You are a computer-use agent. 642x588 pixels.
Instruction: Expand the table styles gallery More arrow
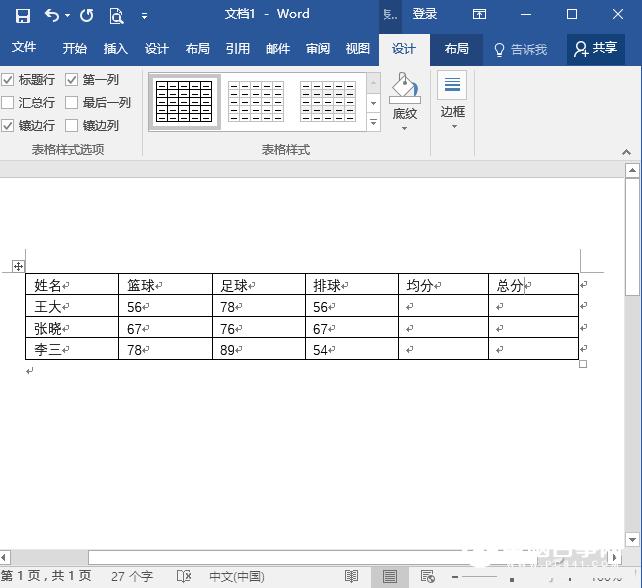pyautogui.click(x=373, y=122)
